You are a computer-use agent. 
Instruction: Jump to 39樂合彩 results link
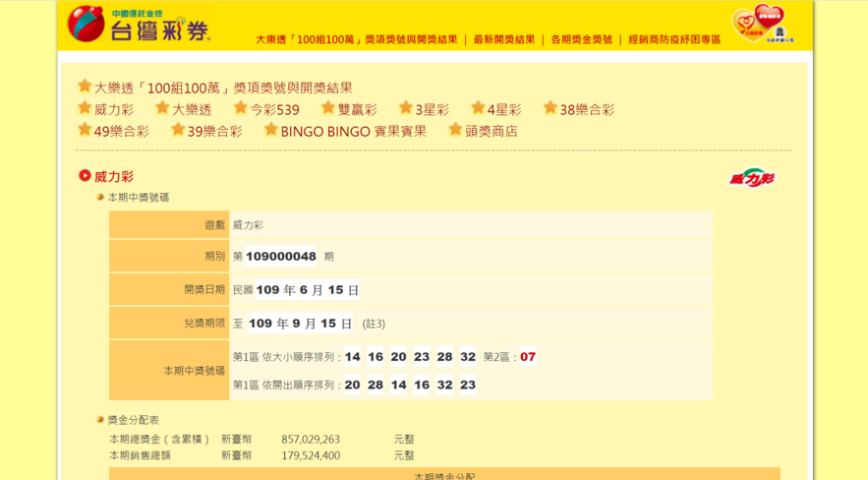(x=214, y=131)
